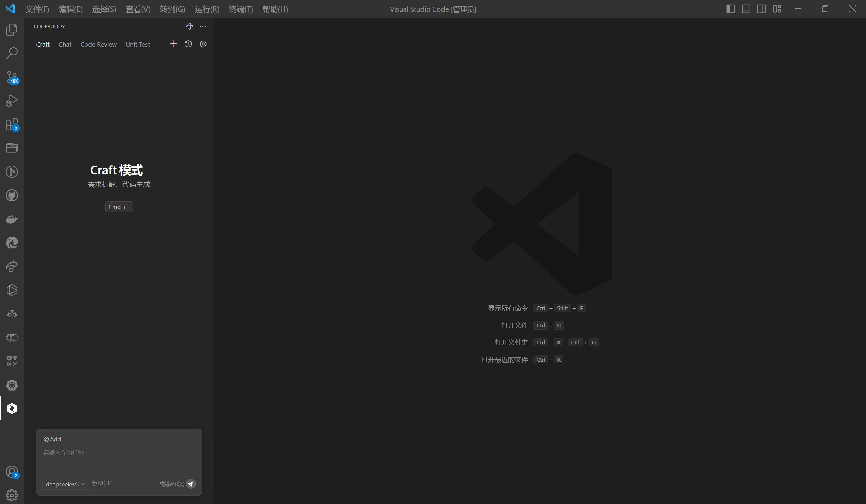Open CodeBuddy settings hexagon icon
866x504 pixels.
tap(203, 44)
